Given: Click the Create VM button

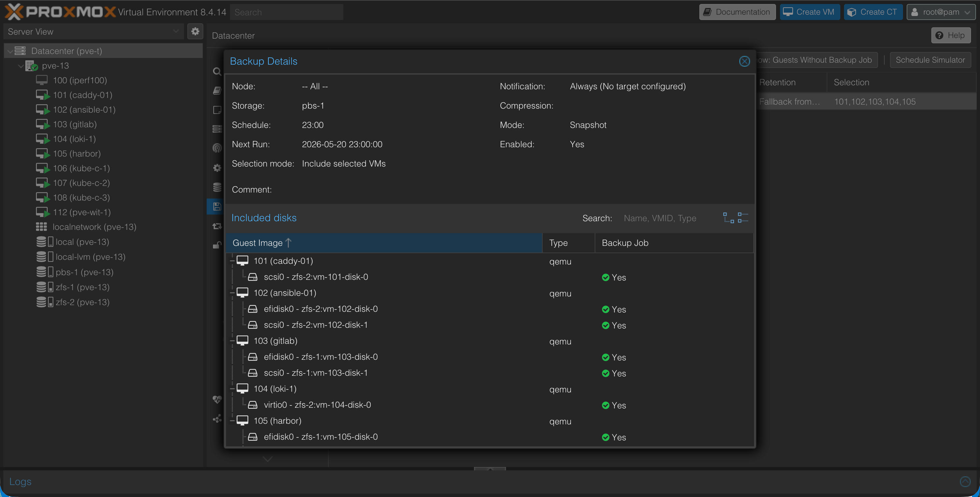Looking at the screenshot, I should coord(810,12).
